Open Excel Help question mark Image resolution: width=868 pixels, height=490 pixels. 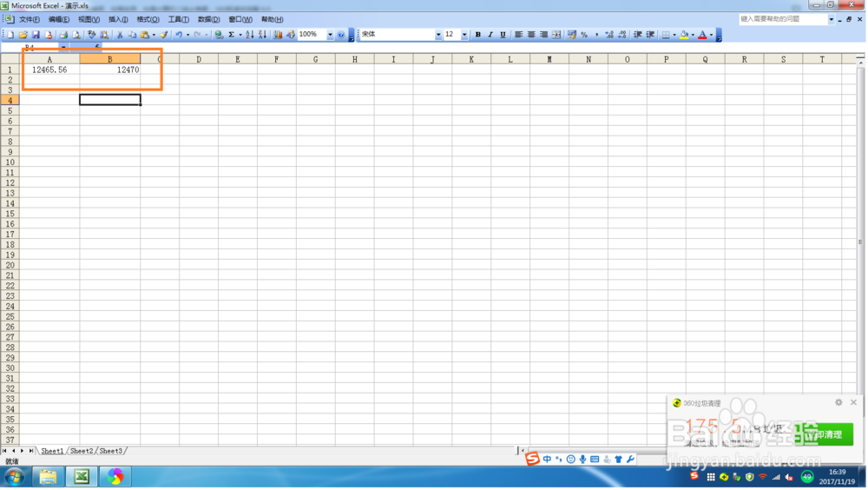[341, 35]
